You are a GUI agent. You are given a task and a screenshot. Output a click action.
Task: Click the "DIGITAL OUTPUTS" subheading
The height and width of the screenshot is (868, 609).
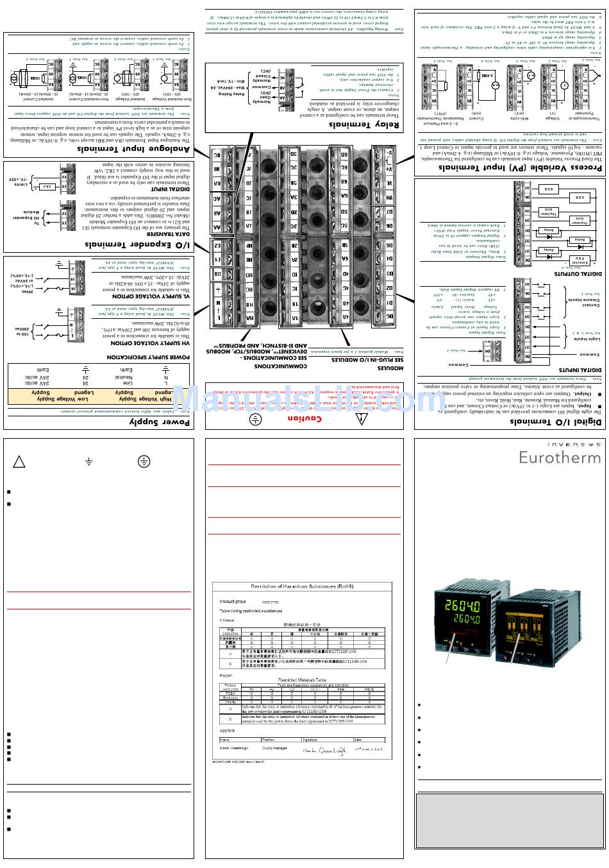579,273
